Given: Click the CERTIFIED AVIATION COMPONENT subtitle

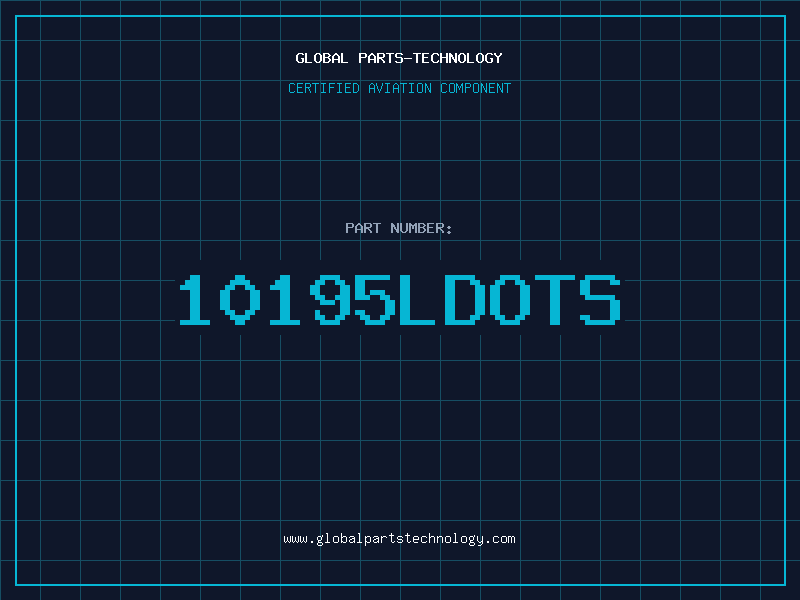Looking at the screenshot, I should (x=399, y=88).
